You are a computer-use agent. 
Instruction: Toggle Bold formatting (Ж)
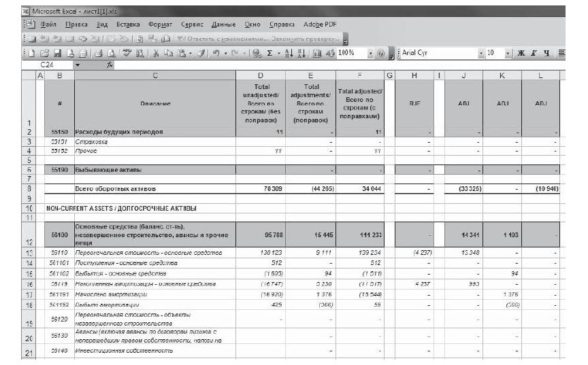521,53
